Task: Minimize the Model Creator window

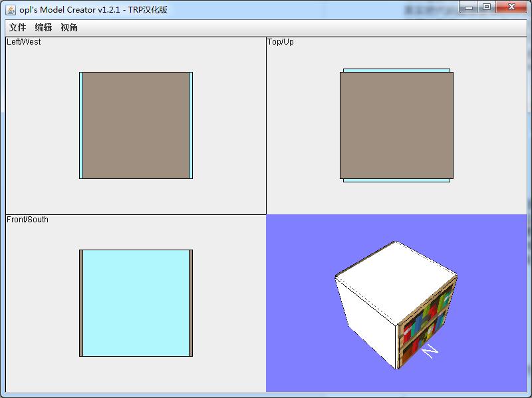Action: tap(469, 7)
